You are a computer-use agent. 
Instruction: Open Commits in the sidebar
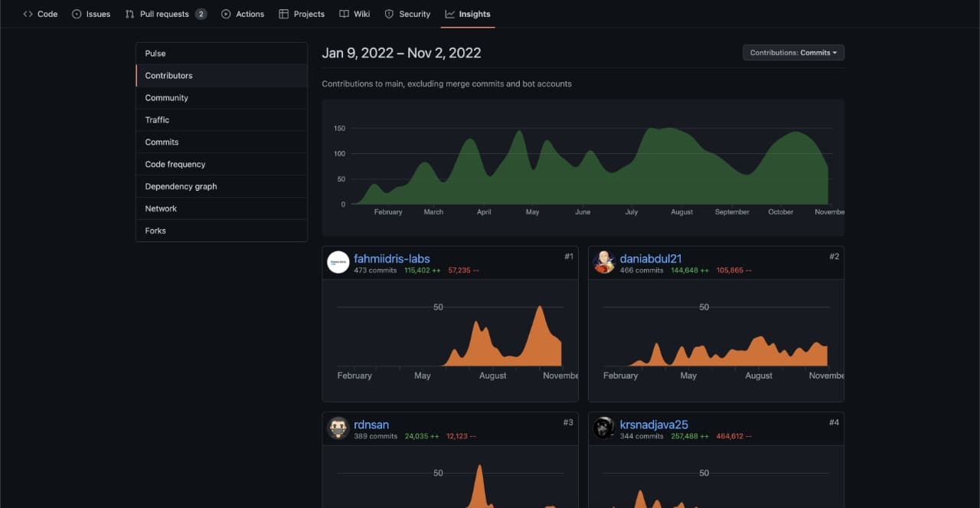(221, 143)
